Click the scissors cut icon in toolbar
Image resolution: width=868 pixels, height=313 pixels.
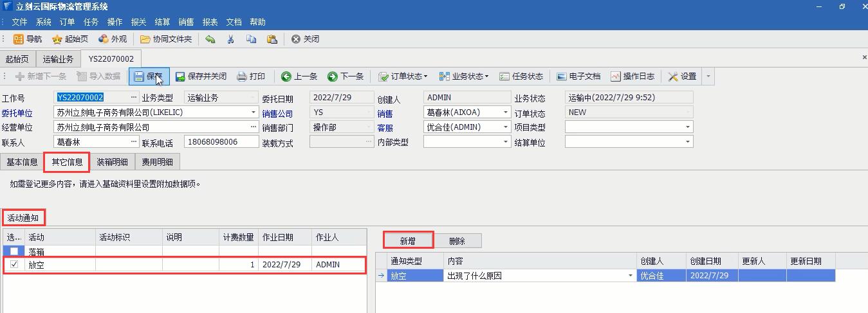click(230, 39)
